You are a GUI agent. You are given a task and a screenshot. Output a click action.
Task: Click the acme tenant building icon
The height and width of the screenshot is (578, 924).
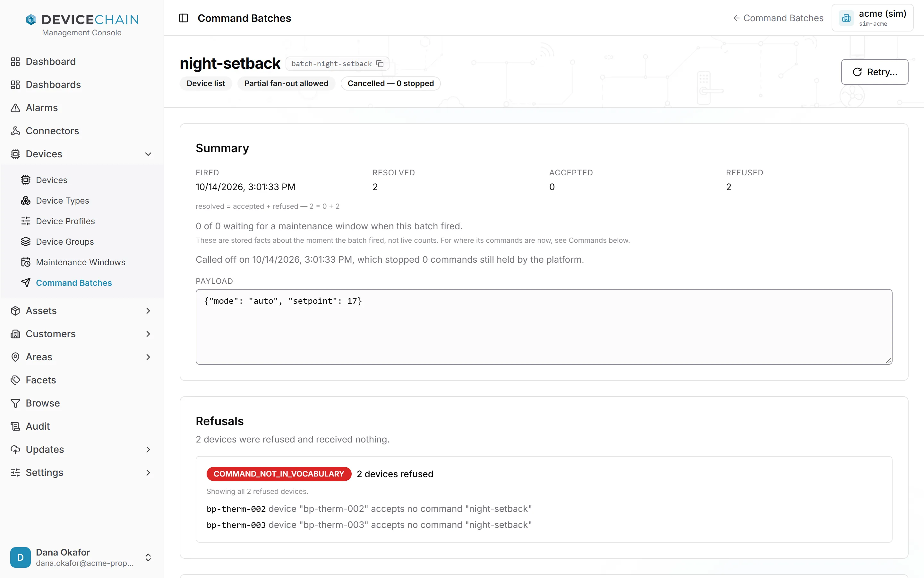coord(846,18)
